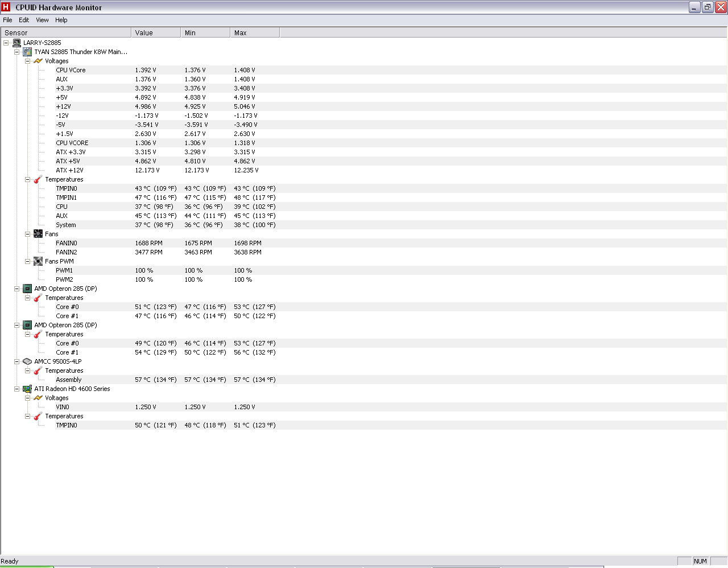Collapse the Fans PWM node

pos(28,261)
